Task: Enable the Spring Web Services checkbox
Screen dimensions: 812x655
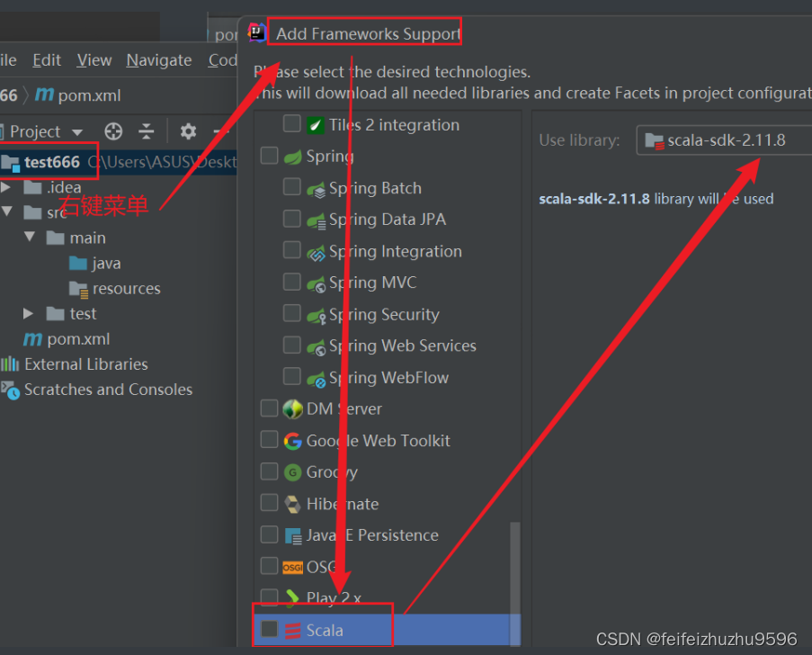Action: [x=292, y=345]
